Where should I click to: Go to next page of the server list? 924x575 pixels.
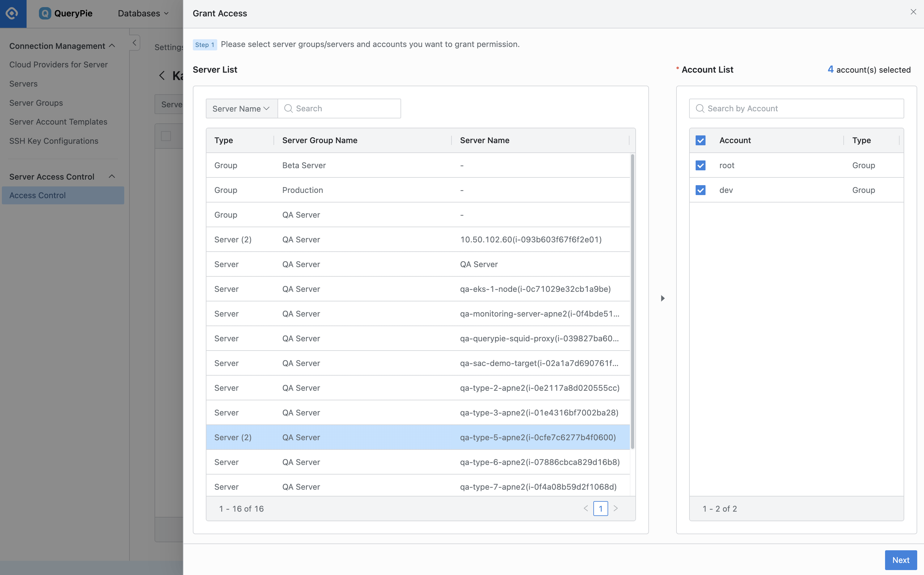[616, 509]
